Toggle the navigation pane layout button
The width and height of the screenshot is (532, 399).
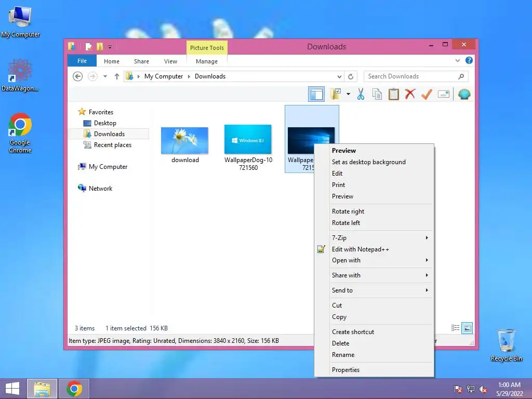pyautogui.click(x=316, y=94)
